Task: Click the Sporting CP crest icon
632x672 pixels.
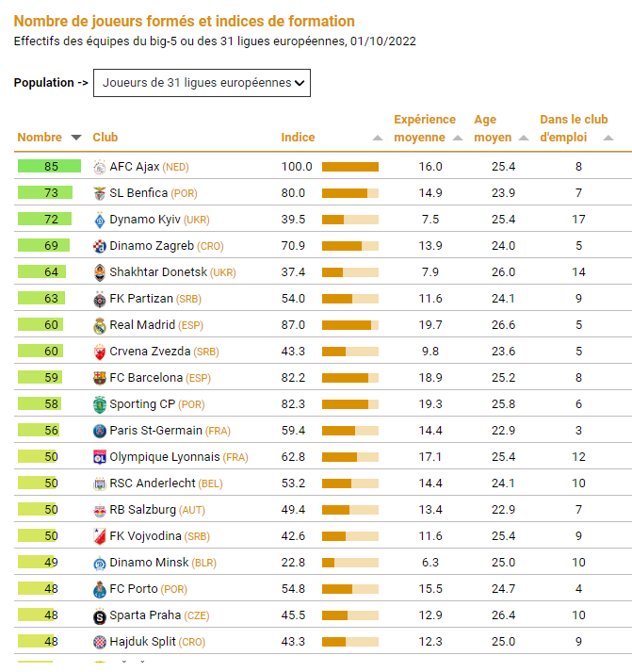Action: click(x=100, y=404)
